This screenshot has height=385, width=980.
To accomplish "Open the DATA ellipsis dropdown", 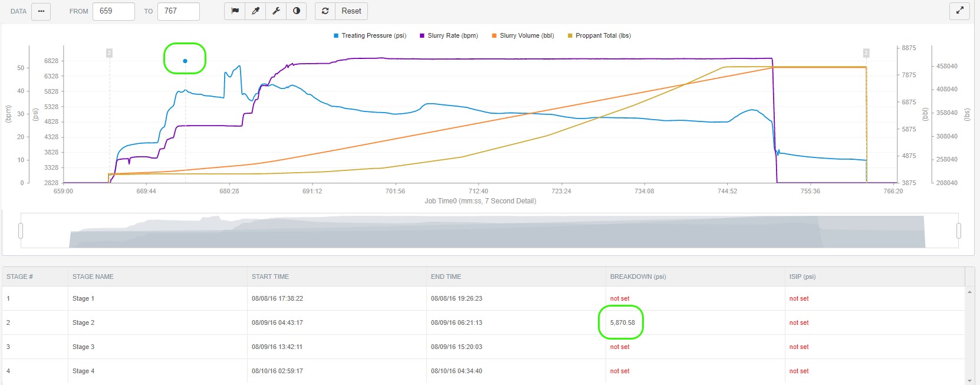I will [x=41, y=11].
